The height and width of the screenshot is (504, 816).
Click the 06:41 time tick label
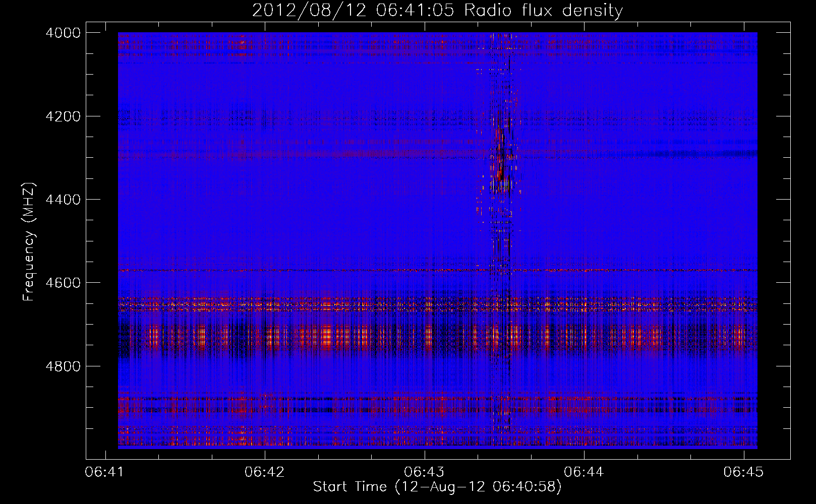[x=105, y=472]
